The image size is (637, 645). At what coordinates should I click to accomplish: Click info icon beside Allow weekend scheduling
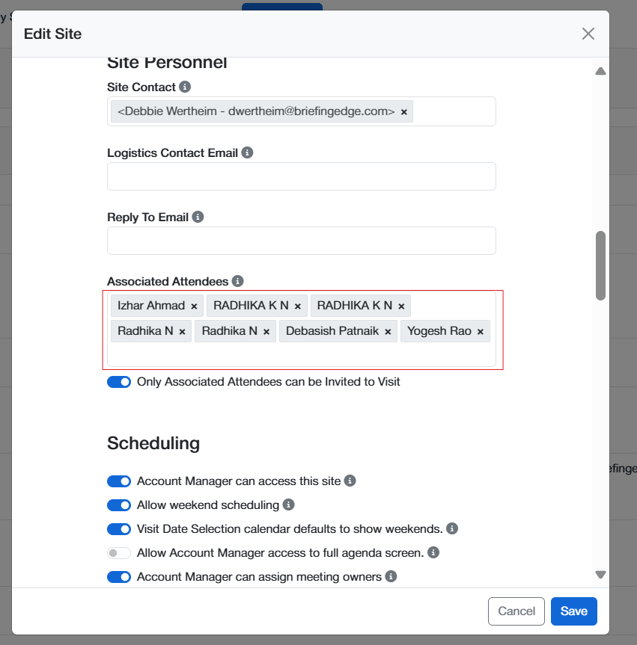click(288, 505)
